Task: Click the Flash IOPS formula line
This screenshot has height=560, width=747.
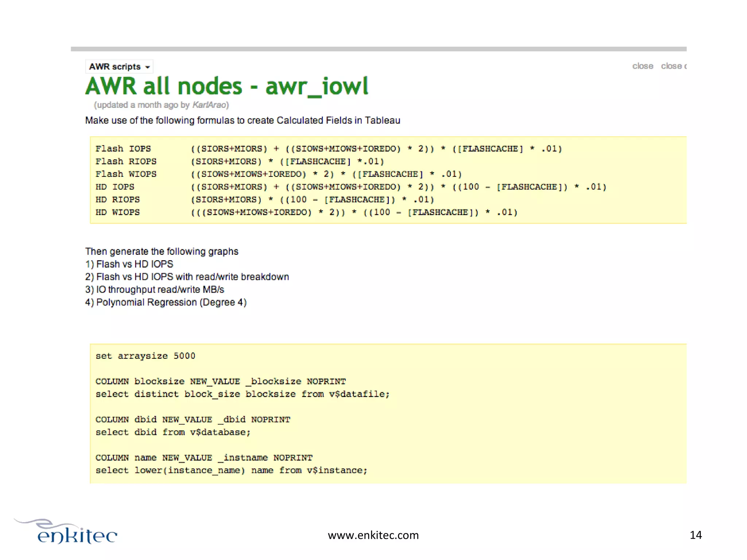Action: [x=328, y=149]
